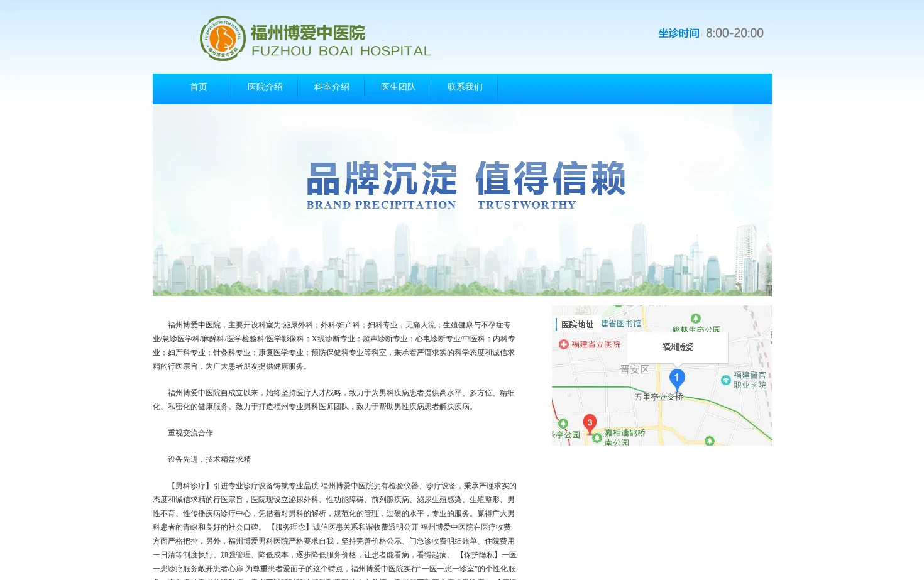This screenshot has height=580, width=924.
Task: Click the FUZHOU BOAI HOSPITAL English name
Action: coord(341,51)
